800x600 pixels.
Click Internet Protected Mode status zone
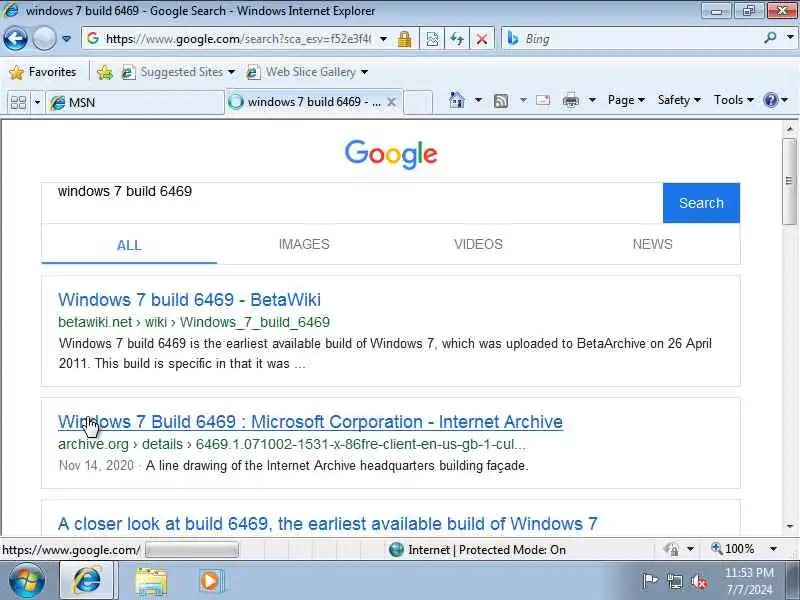click(x=477, y=549)
